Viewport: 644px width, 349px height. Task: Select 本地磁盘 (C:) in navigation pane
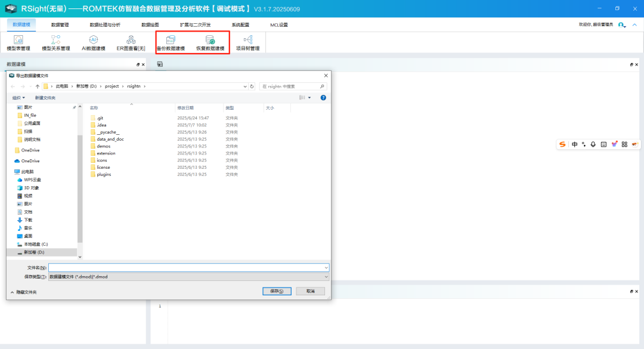click(x=36, y=244)
